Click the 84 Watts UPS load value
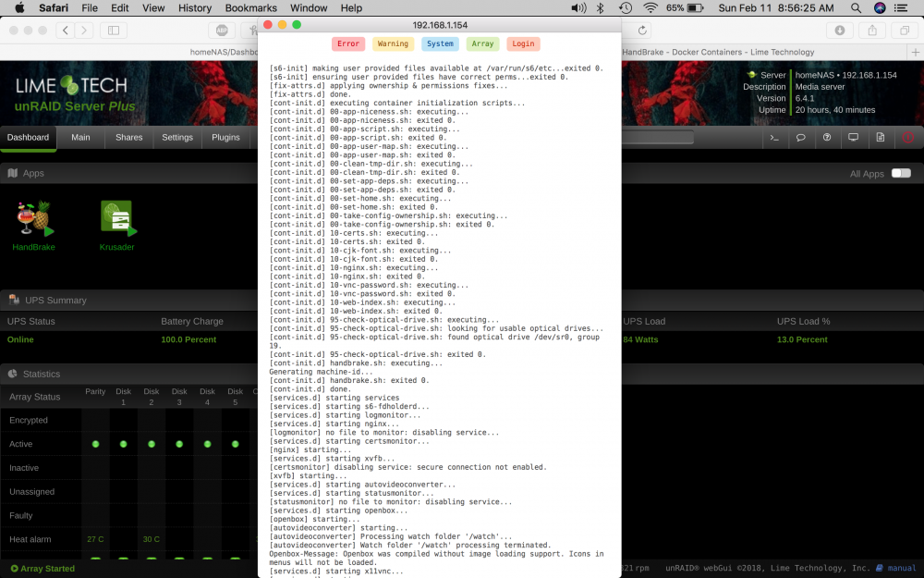This screenshot has height=578, width=924. pos(640,339)
